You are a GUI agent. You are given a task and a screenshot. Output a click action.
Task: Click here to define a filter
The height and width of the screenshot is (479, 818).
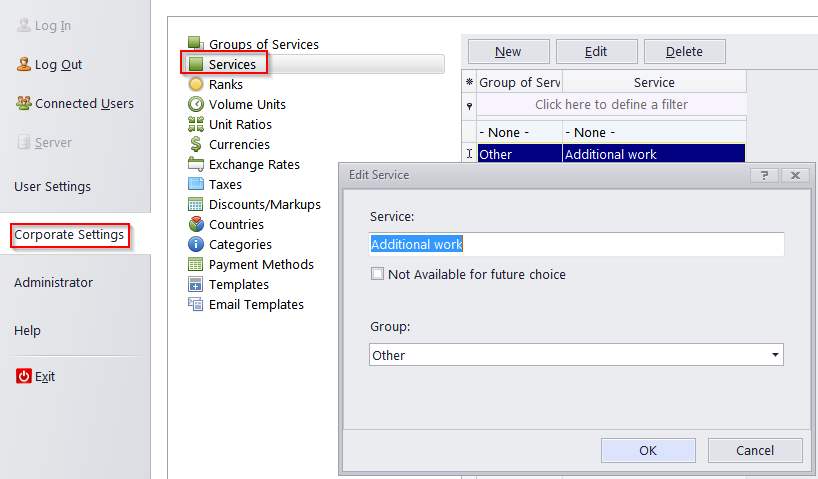(x=611, y=105)
